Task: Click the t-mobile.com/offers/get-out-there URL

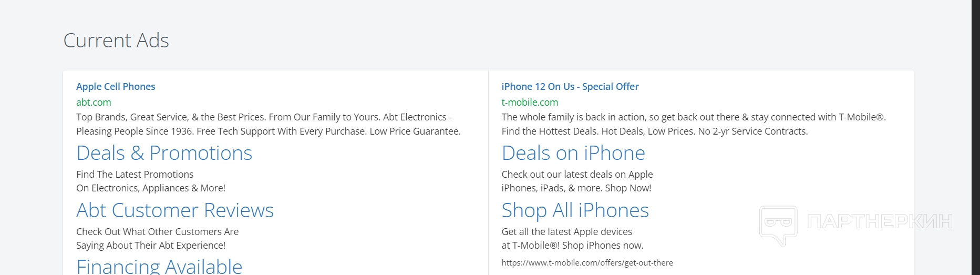Action: 587,263
